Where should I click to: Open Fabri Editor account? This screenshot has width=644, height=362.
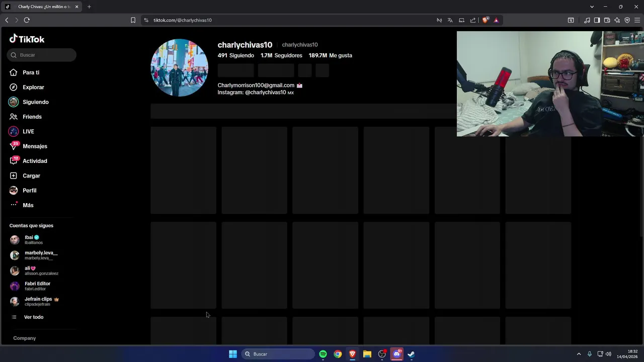[37, 286]
